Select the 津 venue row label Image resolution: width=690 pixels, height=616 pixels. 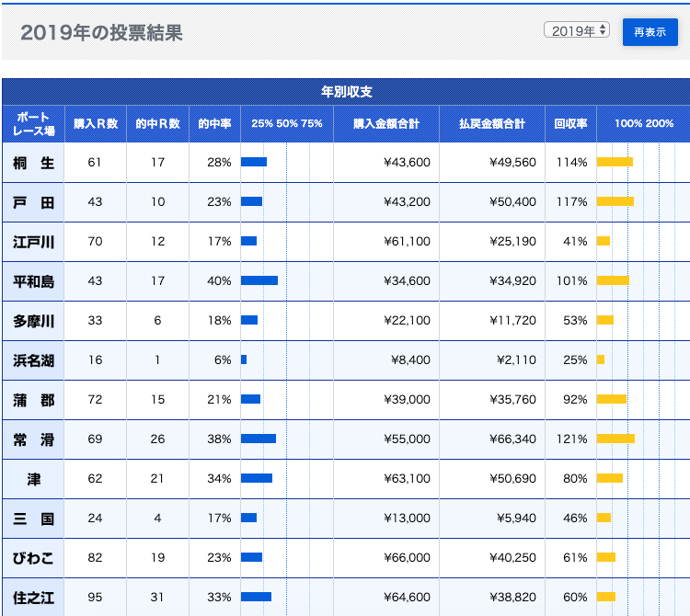[33, 479]
